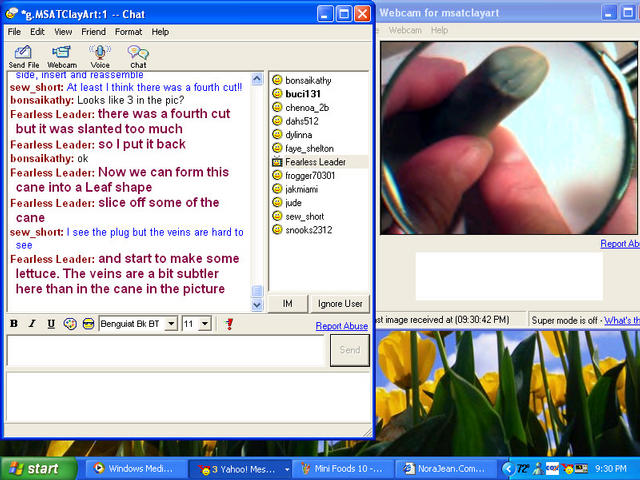Screen dimensions: 640x480
Task: Click the Windows start button
Action: point(39,469)
